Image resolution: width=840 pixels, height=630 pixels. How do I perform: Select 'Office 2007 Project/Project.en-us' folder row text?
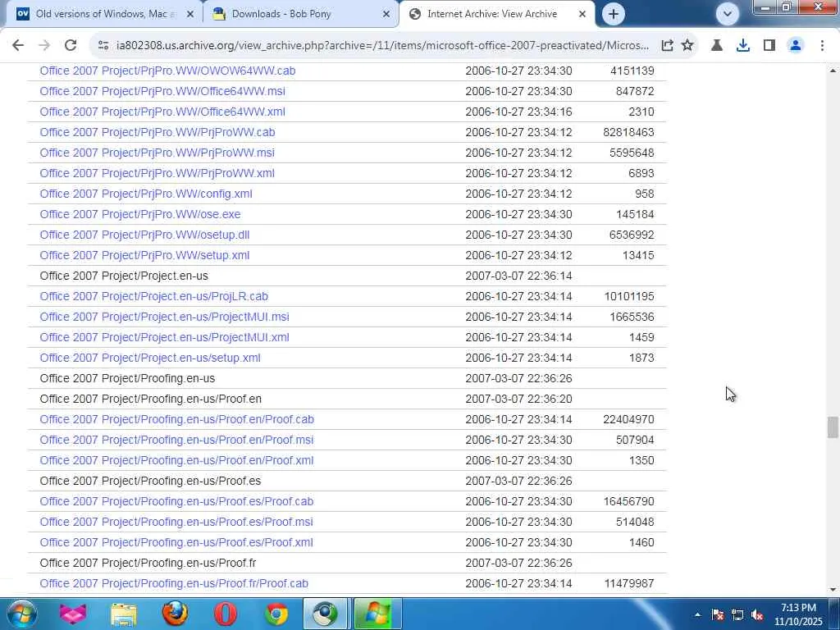tap(124, 276)
